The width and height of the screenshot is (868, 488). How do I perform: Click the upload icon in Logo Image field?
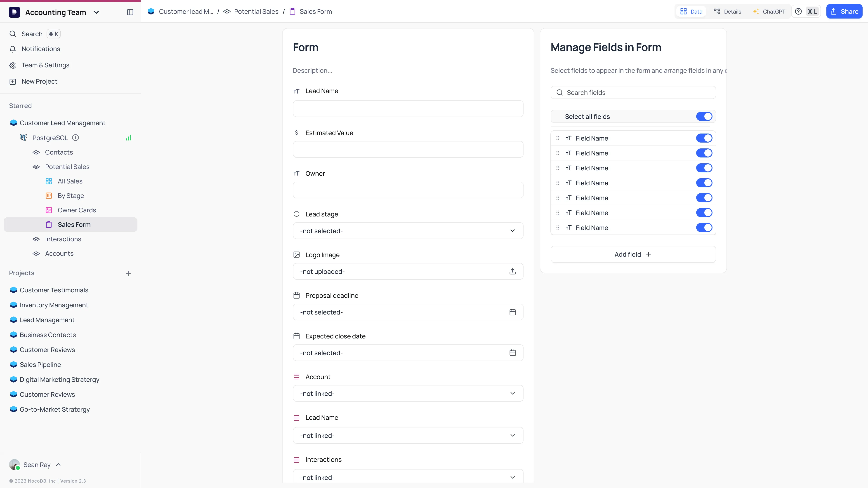512,271
